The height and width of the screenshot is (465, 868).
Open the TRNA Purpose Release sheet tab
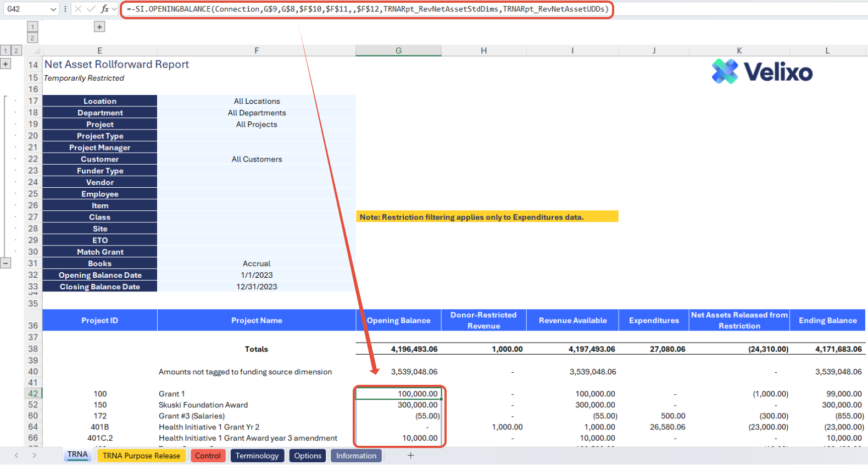coord(141,456)
